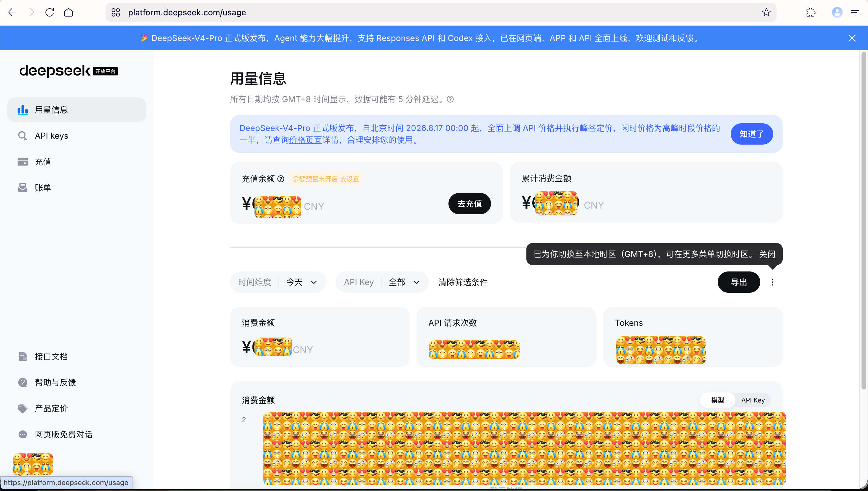Click the page vertical scrollbar
868x491 pixels.
(863, 221)
